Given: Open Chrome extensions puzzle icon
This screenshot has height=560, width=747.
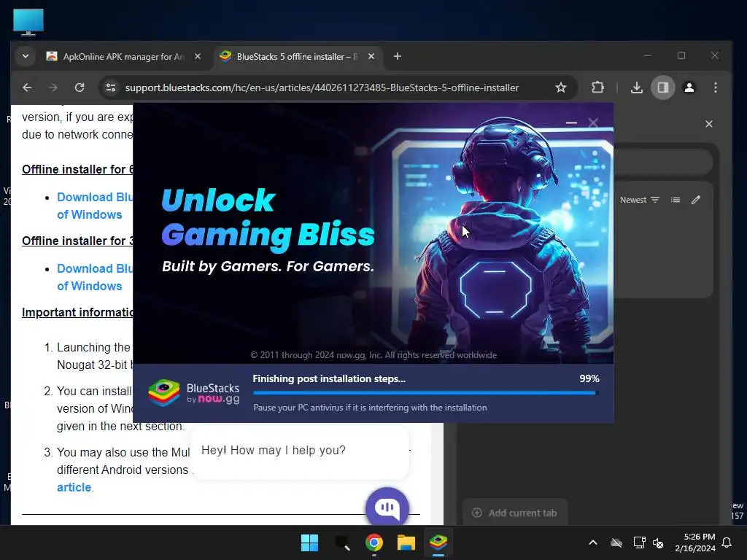Looking at the screenshot, I should (x=597, y=87).
